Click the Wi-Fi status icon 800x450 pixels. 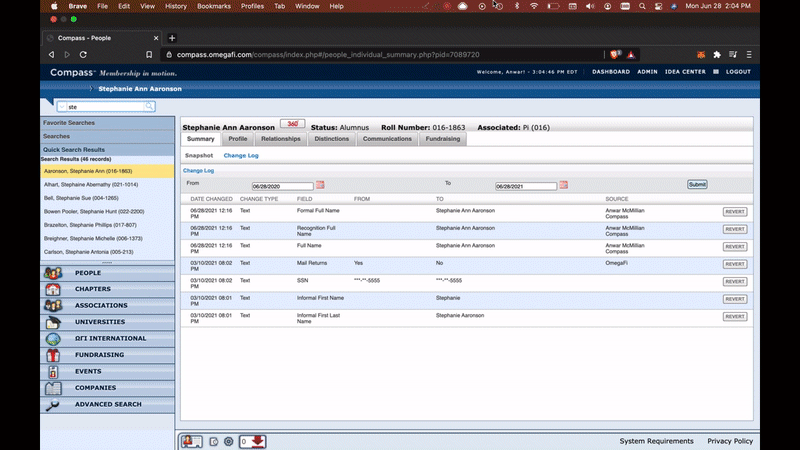534,6
